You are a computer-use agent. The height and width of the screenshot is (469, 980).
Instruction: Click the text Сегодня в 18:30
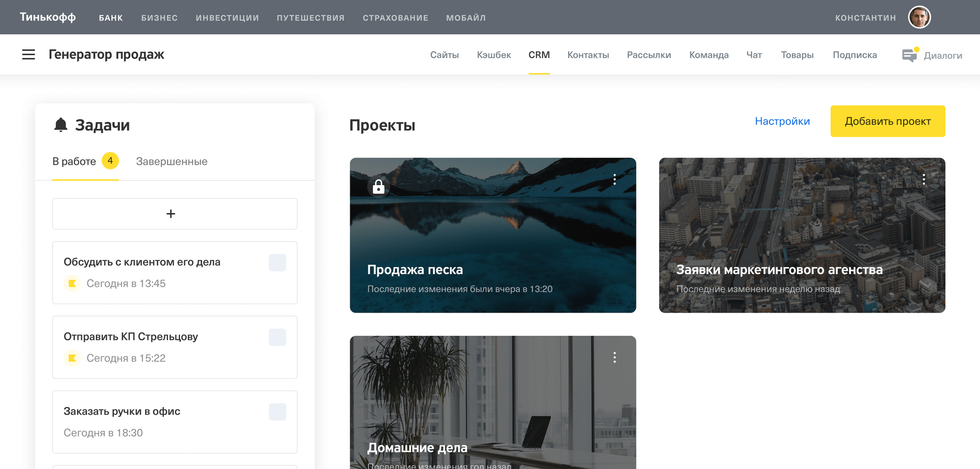103,433
